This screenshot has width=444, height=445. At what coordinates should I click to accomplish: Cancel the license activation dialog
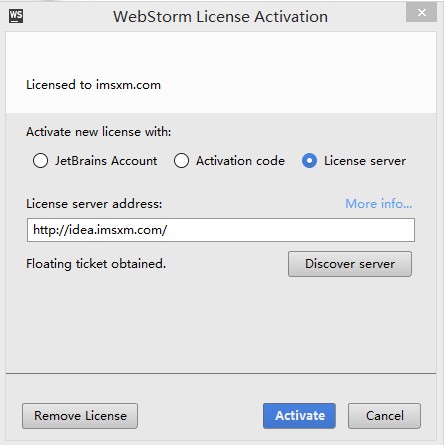(x=384, y=416)
